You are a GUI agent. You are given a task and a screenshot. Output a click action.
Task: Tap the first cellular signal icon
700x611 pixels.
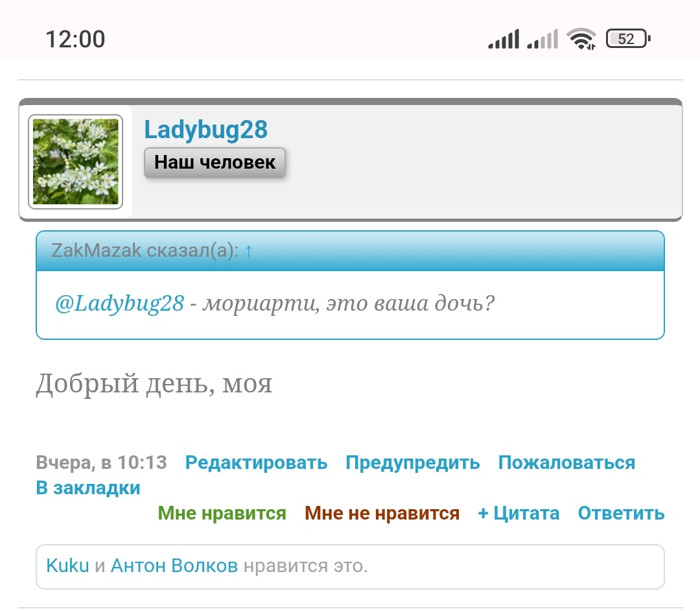tap(504, 38)
